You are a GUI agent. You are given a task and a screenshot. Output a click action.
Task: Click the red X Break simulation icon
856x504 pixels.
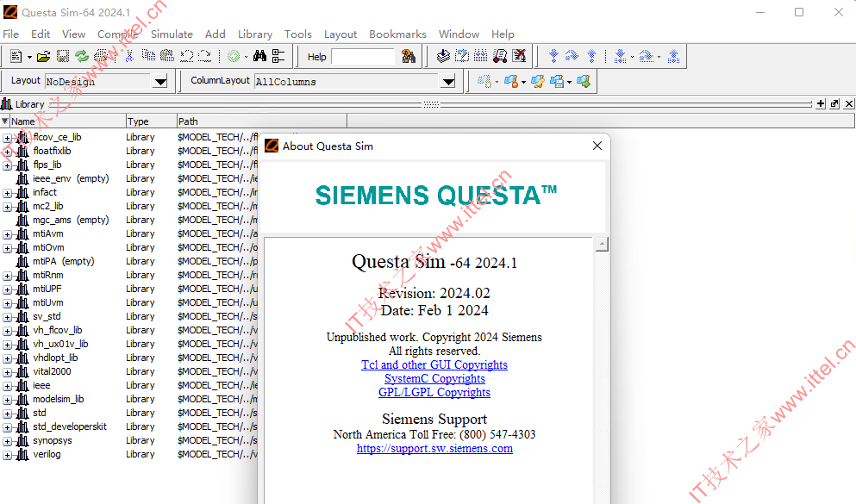pos(519,56)
